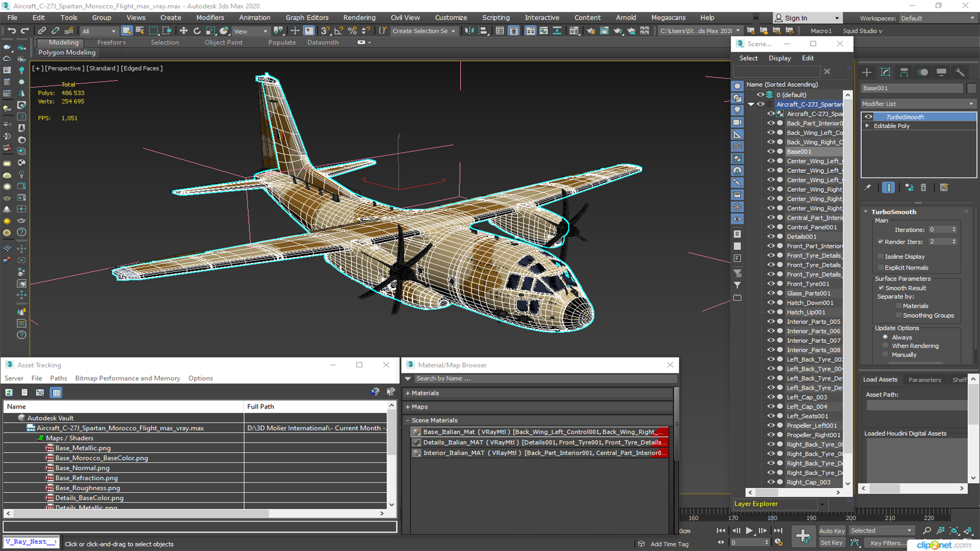980x551 pixels.
Task: Remove modifier with the trash icon
Action: tap(923, 188)
